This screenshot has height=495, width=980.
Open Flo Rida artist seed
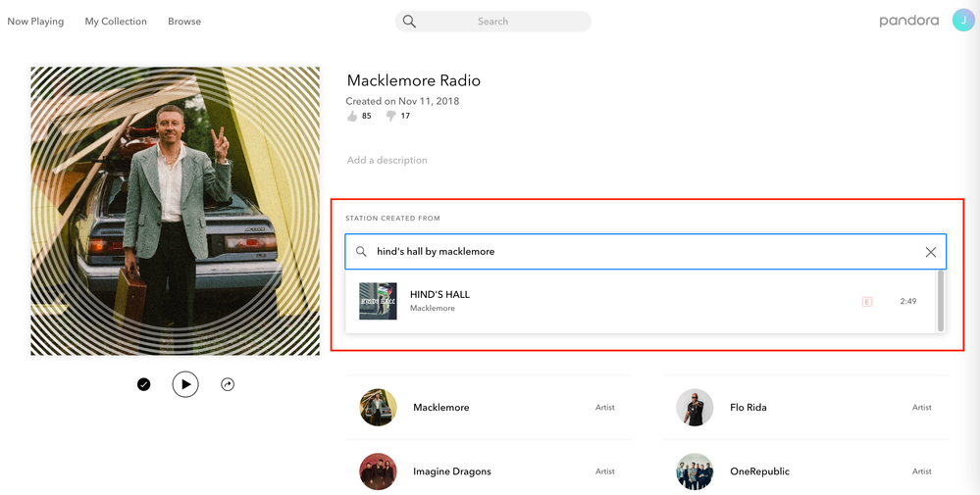coord(748,408)
